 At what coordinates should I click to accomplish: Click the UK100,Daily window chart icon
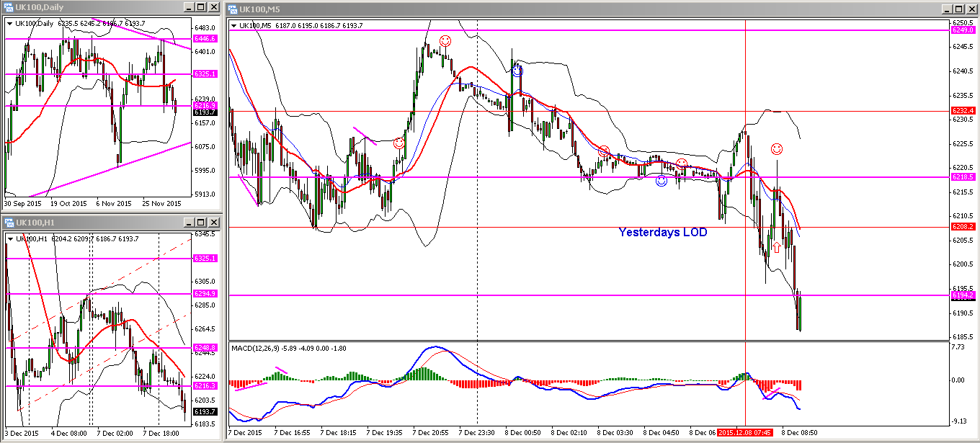click(9, 7)
